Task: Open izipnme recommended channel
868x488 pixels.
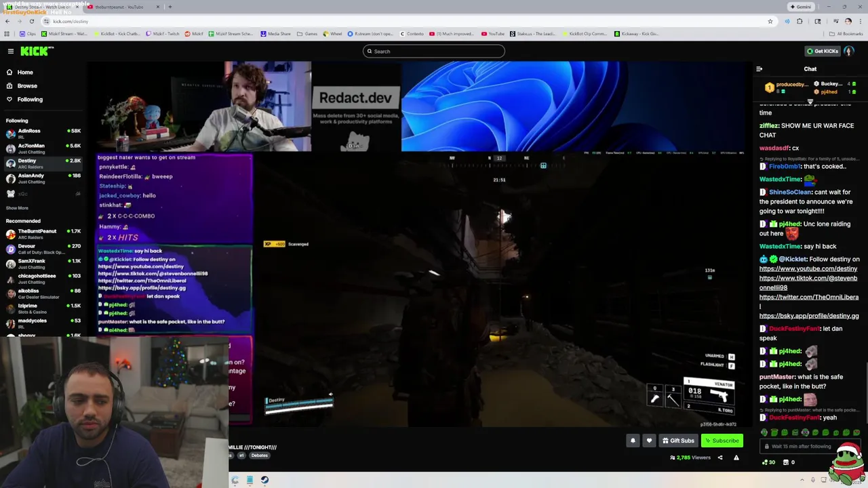Action: point(42,308)
